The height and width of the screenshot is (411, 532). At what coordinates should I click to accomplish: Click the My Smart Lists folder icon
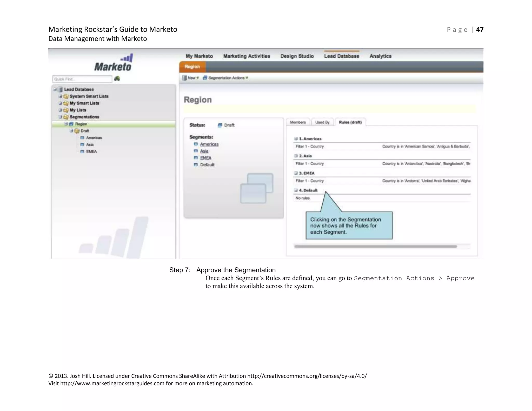pos(66,103)
